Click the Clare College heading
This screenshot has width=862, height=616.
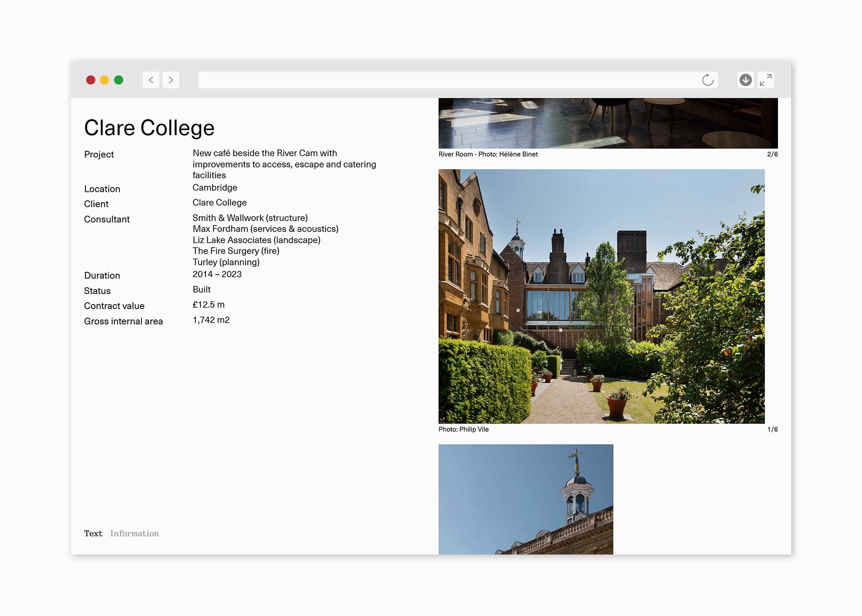click(149, 128)
